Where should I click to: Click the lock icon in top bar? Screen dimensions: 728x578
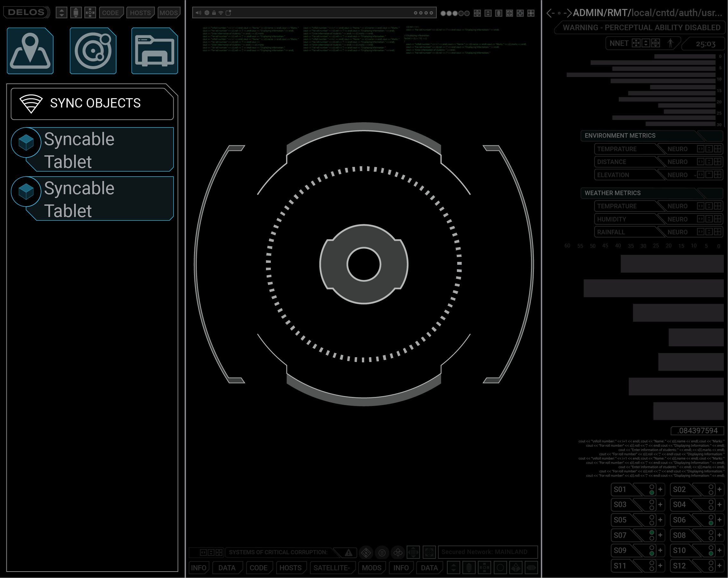(214, 13)
